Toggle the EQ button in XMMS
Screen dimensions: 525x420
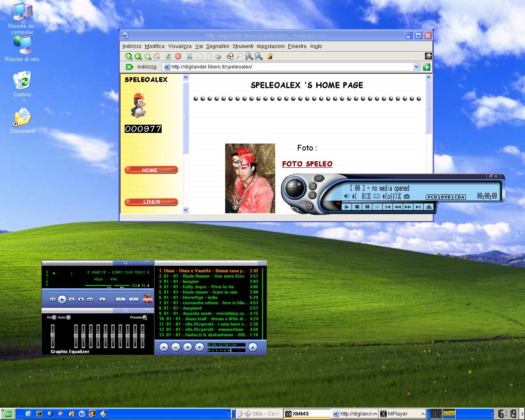point(136,285)
